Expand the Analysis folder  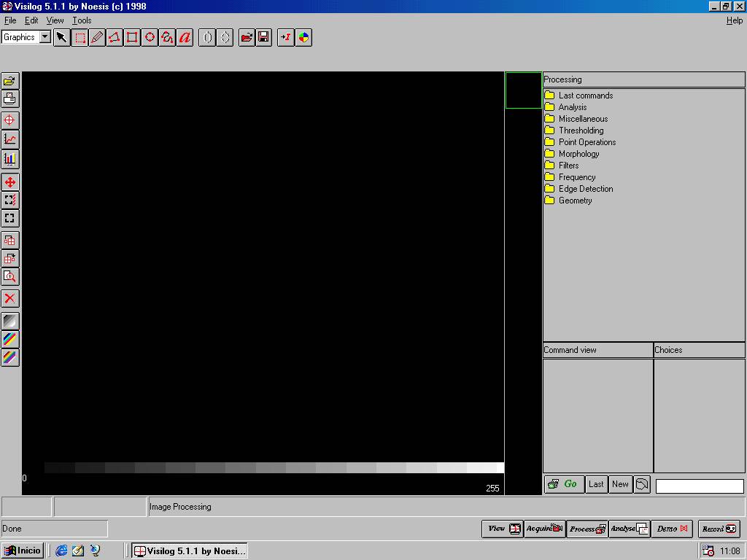tap(565, 107)
